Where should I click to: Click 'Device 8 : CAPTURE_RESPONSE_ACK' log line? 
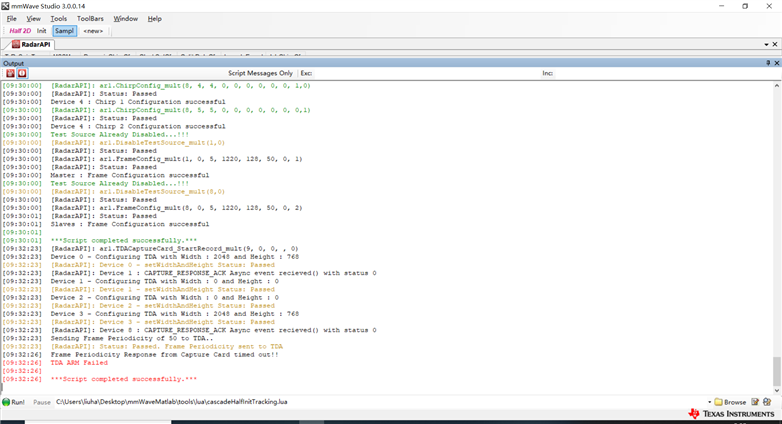click(x=213, y=330)
